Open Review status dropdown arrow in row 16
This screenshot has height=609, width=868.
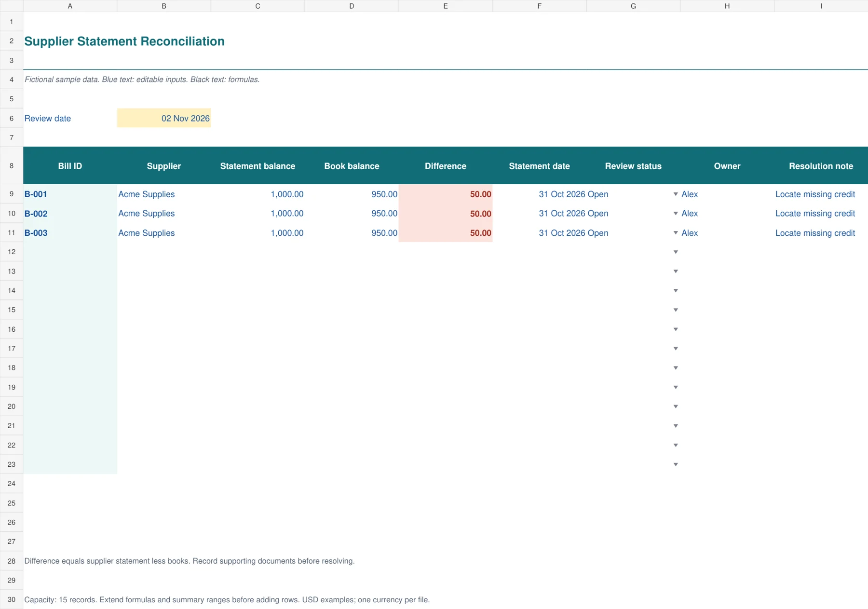pyautogui.click(x=676, y=329)
